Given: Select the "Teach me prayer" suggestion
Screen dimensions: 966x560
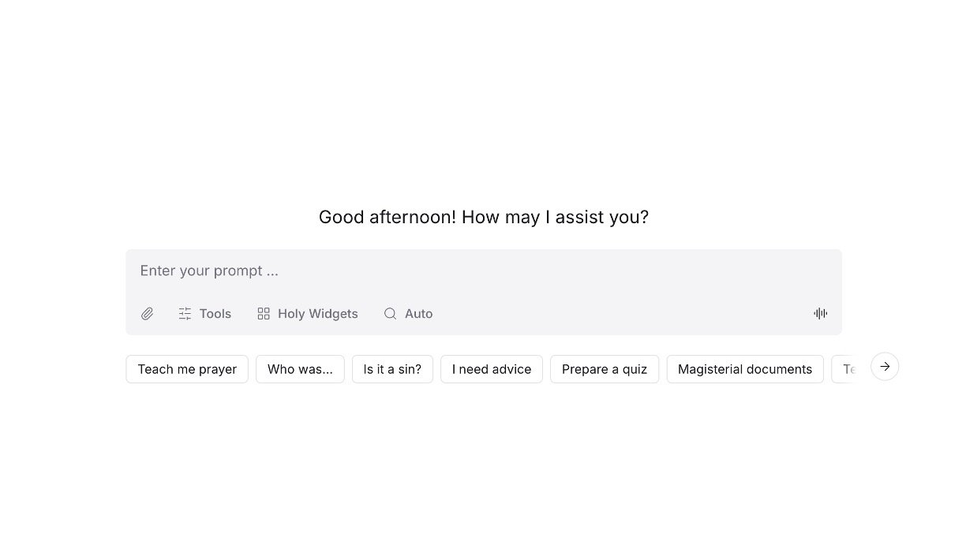Looking at the screenshot, I should (x=187, y=369).
